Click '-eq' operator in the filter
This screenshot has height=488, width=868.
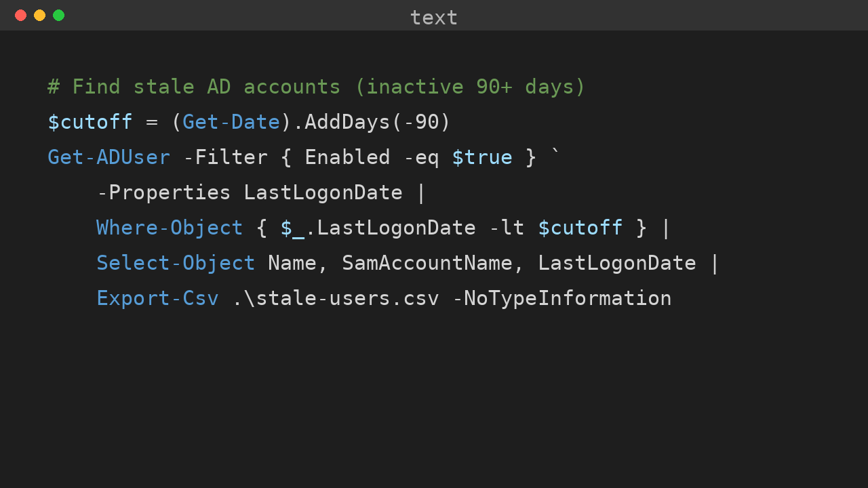click(x=421, y=159)
